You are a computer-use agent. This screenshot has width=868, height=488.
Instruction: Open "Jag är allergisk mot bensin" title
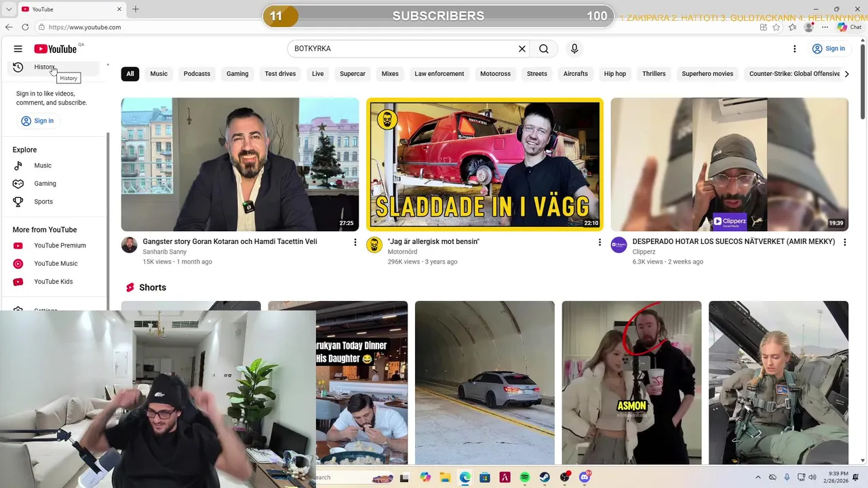(x=434, y=241)
